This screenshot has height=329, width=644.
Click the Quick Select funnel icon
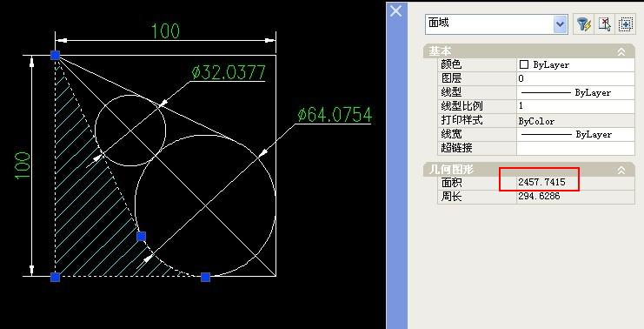pos(584,24)
